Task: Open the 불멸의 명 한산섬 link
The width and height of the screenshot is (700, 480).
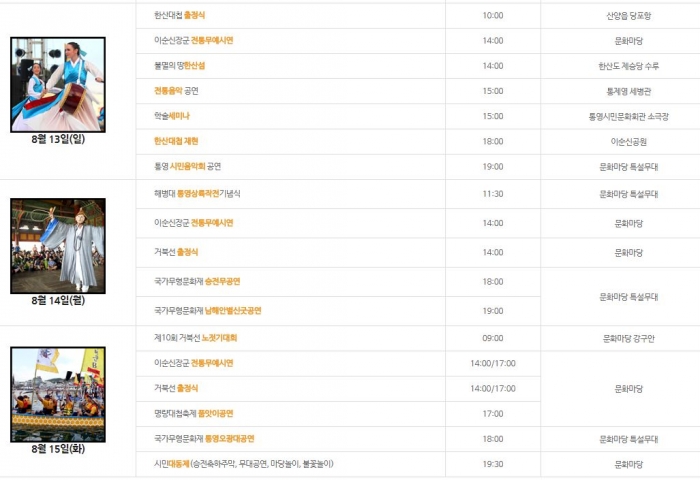Action: click(194, 66)
